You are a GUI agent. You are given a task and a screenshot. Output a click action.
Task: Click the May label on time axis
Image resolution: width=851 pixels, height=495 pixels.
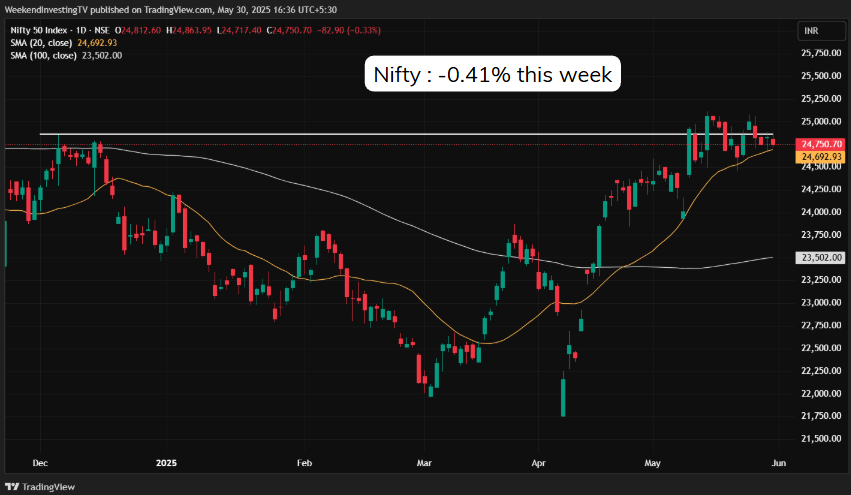coord(652,463)
